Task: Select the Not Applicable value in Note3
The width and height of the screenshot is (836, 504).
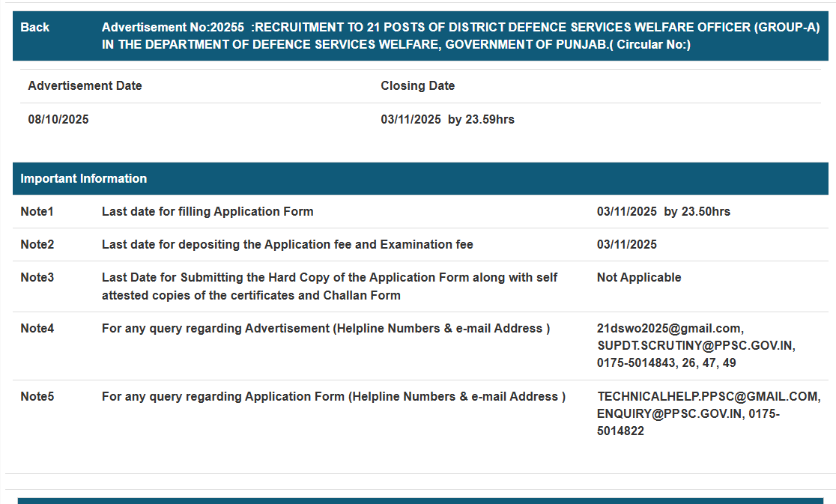Action: [x=639, y=277]
